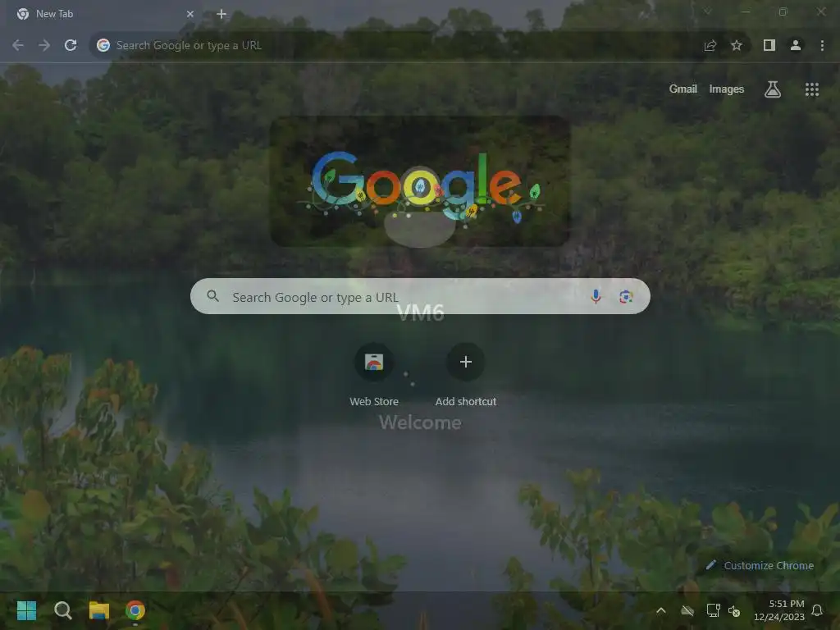Reload the page with the refresh icon
The height and width of the screenshot is (630, 840).
click(71, 46)
